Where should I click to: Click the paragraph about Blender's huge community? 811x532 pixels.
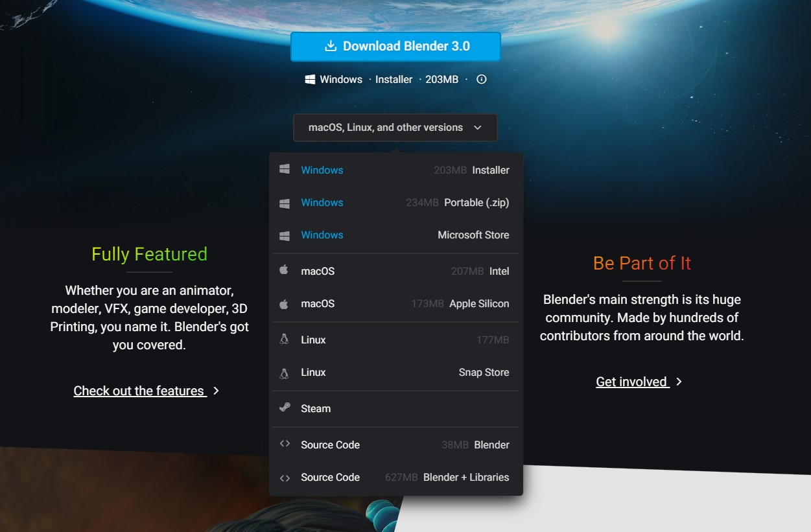point(642,318)
